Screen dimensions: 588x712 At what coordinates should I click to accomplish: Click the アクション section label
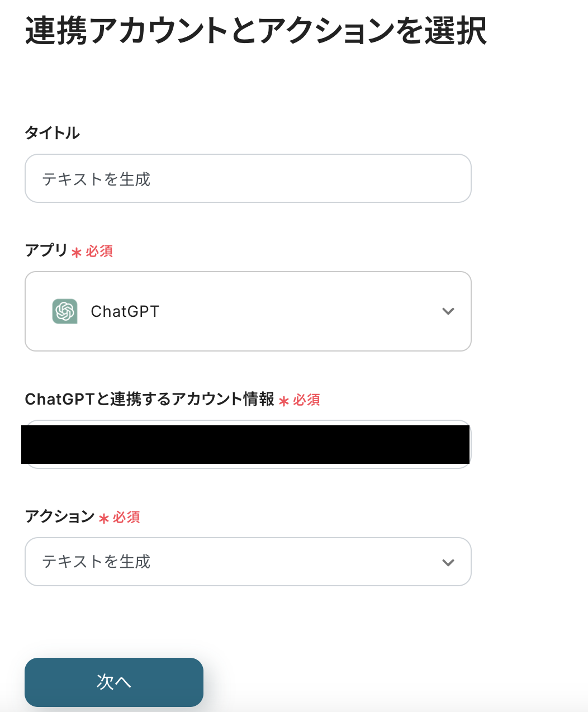[59, 517]
